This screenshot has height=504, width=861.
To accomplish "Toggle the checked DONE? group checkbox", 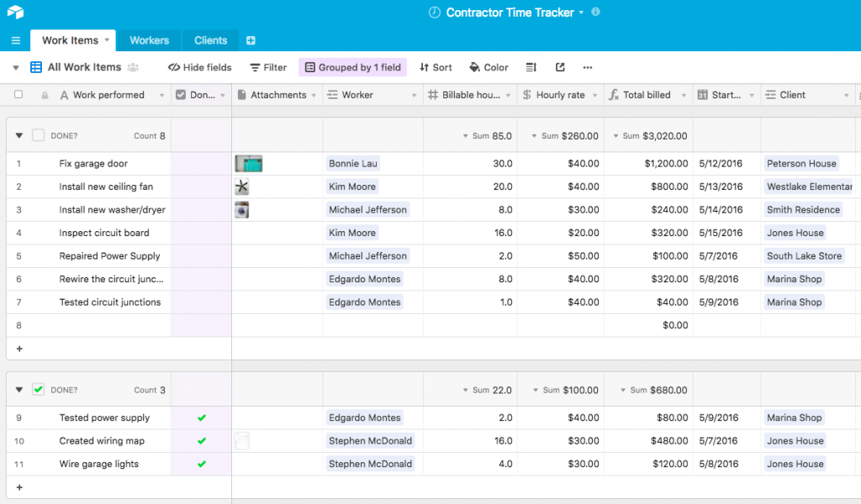I will (x=38, y=390).
